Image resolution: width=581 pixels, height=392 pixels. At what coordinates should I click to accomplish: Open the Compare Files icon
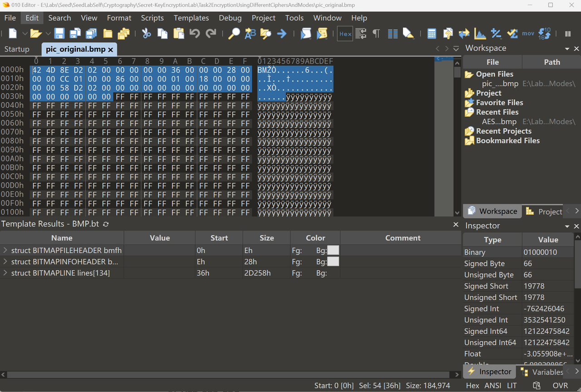pos(448,34)
